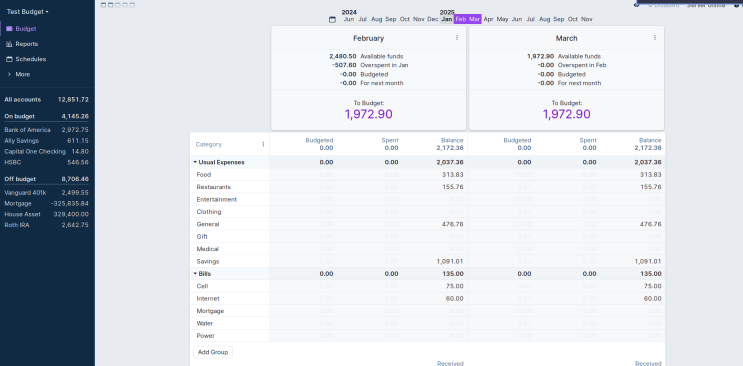Open Capital One Checking account

click(x=46, y=152)
